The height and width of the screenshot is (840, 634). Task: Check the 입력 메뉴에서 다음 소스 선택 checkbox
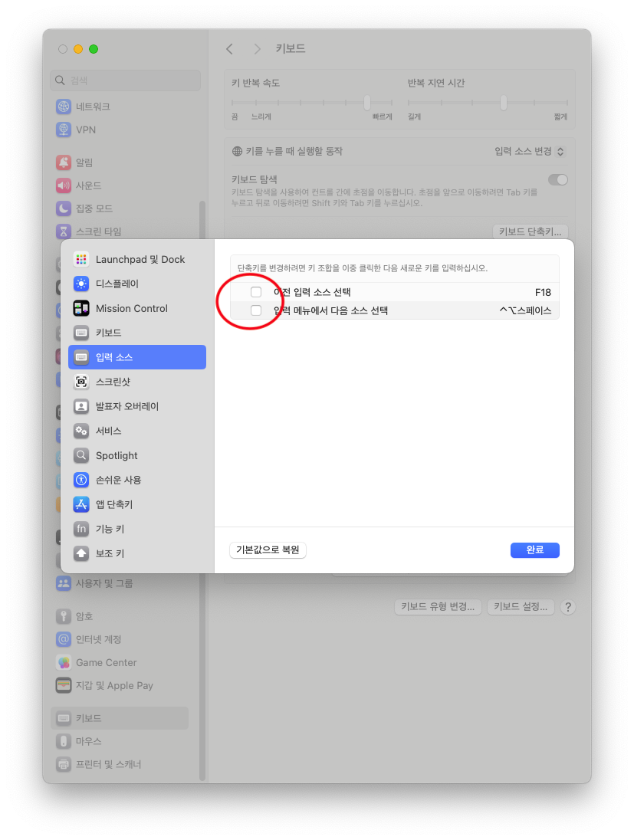tap(256, 310)
